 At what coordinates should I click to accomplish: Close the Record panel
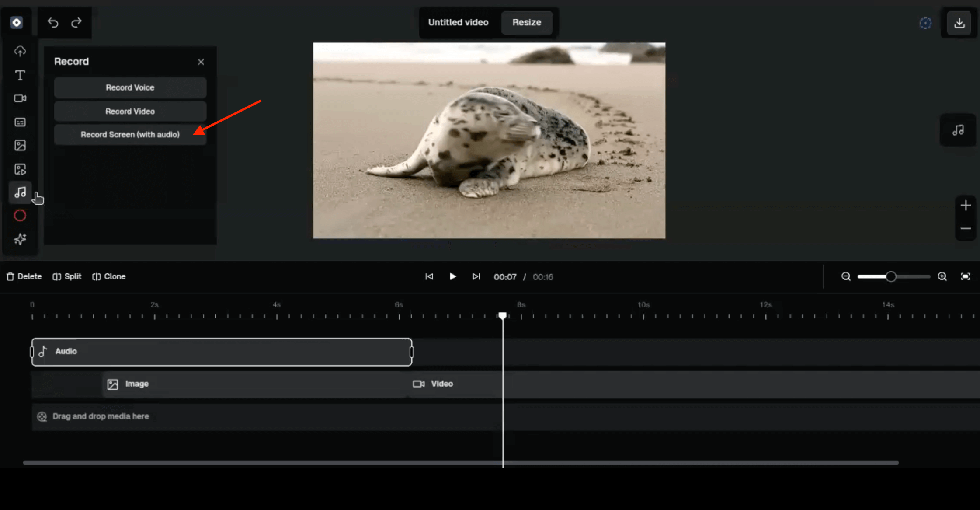201,62
